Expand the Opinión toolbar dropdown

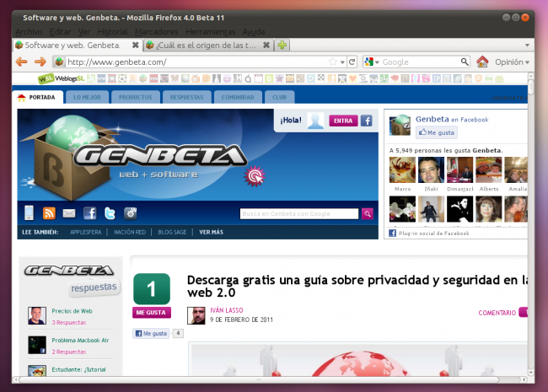(512, 62)
